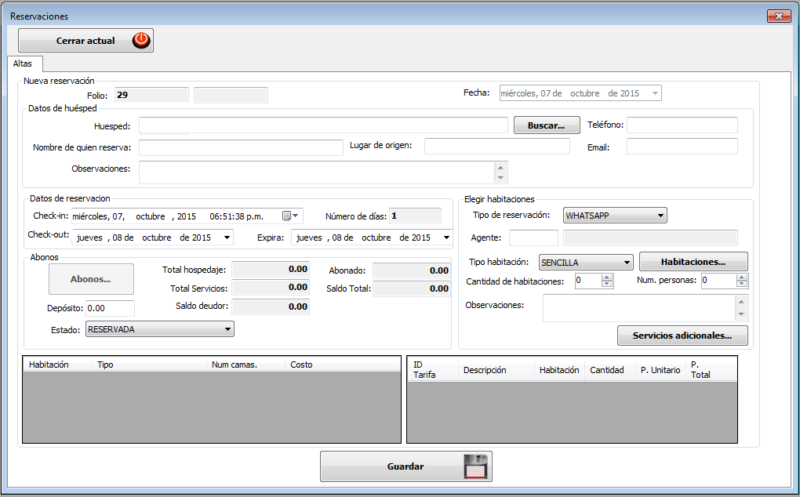Expand the Check-out date dropdown
Image resolution: width=800 pixels, height=497 pixels.
[x=227, y=238]
